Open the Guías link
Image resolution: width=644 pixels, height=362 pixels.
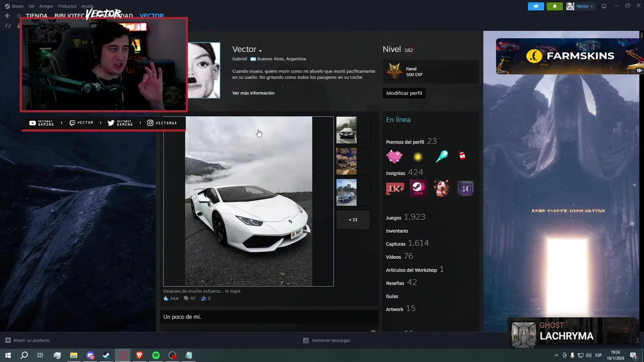pyautogui.click(x=392, y=296)
